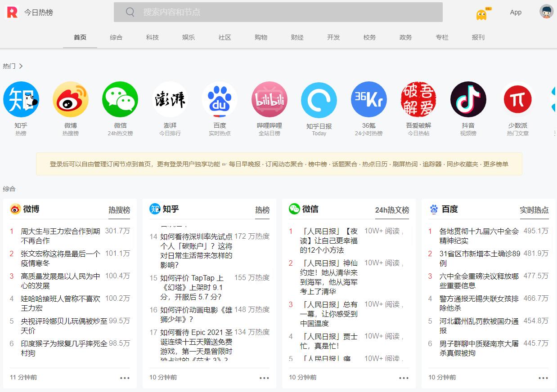The width and height of the screenshot is (557, 392).
Task: Open the user avatar profile
Action: coord(546,12)
